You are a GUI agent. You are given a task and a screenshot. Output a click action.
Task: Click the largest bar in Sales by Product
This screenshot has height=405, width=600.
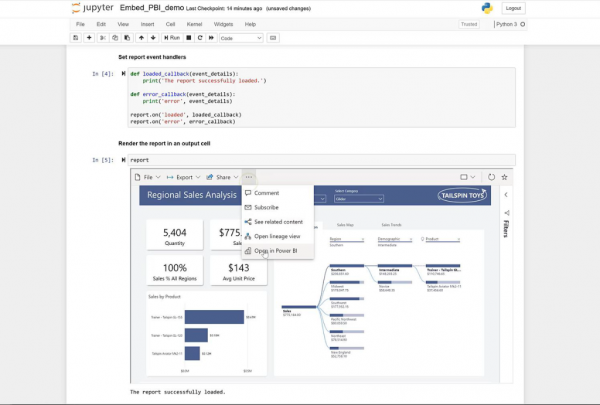coord(214,317)
